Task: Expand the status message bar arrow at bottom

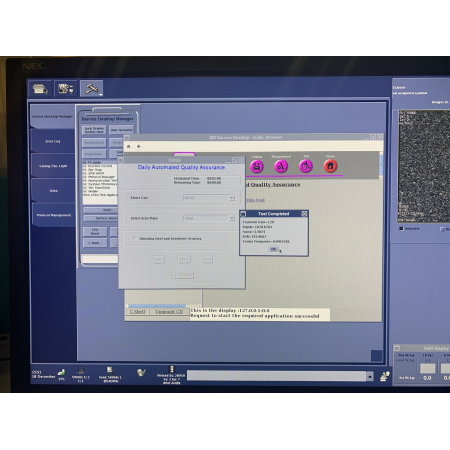Action: pyautogui.click(x=370, y=376)
